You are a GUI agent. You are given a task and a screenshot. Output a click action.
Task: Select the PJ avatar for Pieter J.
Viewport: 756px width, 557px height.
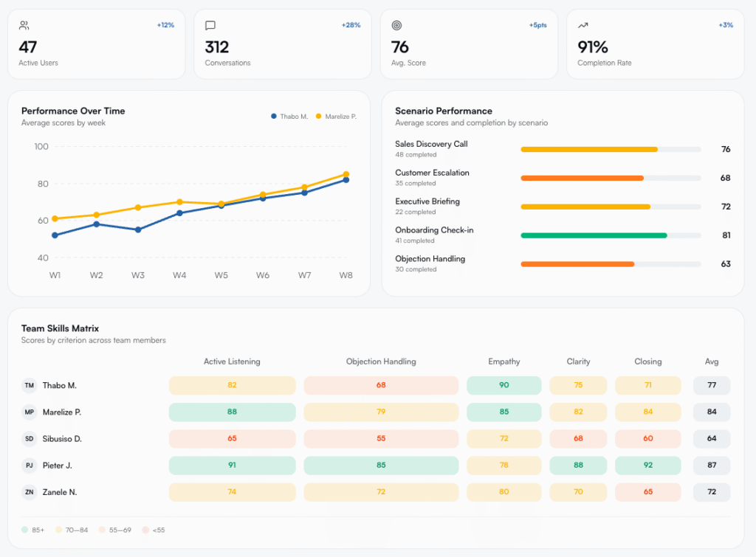tap(30, 466)
